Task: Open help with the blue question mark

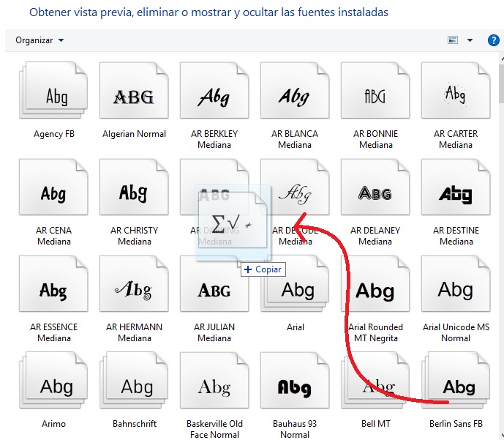Action: click(493, 40)
